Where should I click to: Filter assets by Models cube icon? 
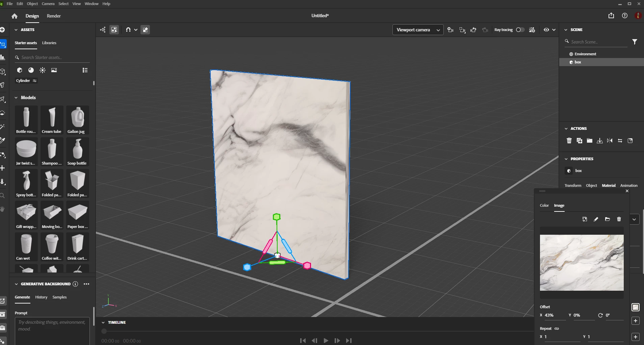20,70
